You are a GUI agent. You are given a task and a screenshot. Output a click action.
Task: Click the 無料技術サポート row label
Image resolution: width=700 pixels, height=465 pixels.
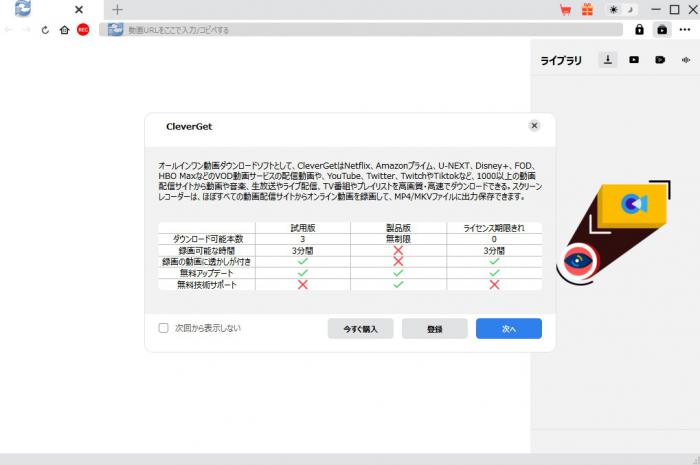[207, 285]
